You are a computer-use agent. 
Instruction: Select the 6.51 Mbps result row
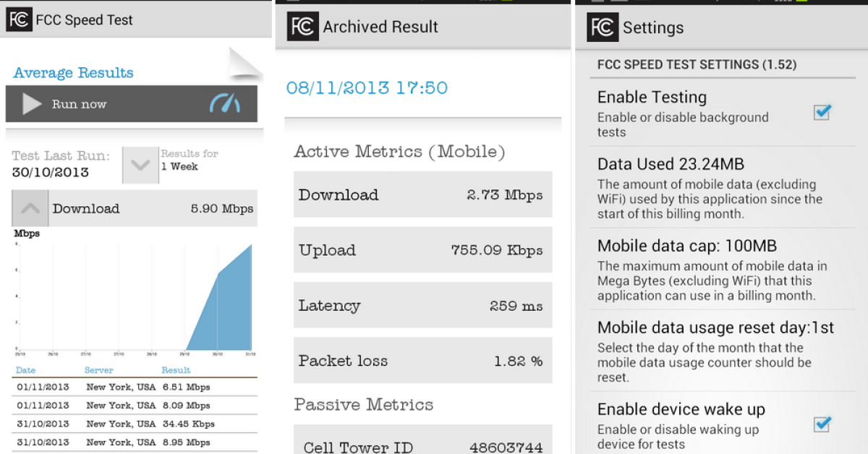135,387
